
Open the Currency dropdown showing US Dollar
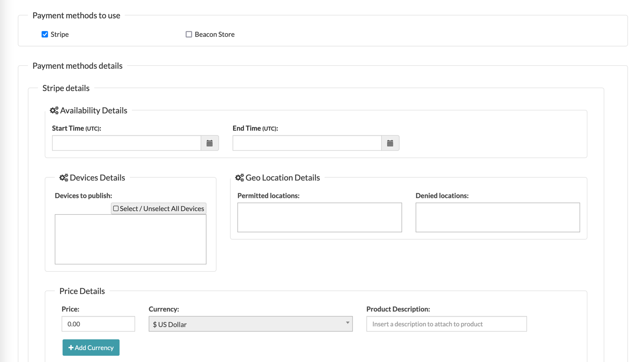click(250, 324)
